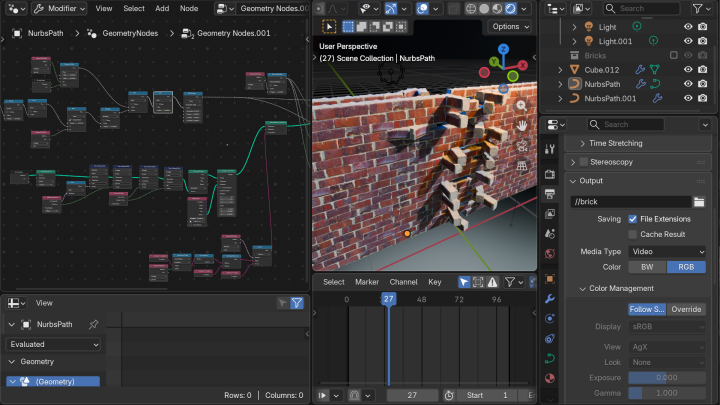Open the Media Type dropdown
This screenshot has height=405, width=720.
point(667,251)
